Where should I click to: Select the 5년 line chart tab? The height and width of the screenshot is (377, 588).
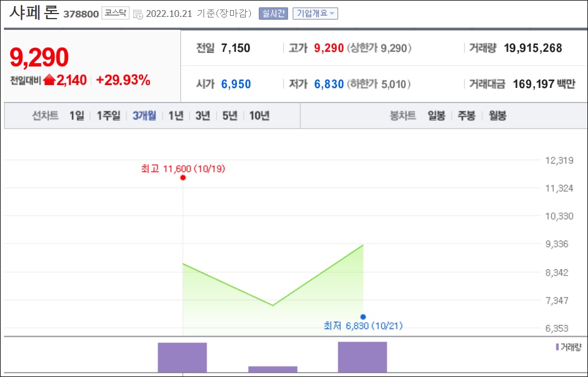coord(229,116)
